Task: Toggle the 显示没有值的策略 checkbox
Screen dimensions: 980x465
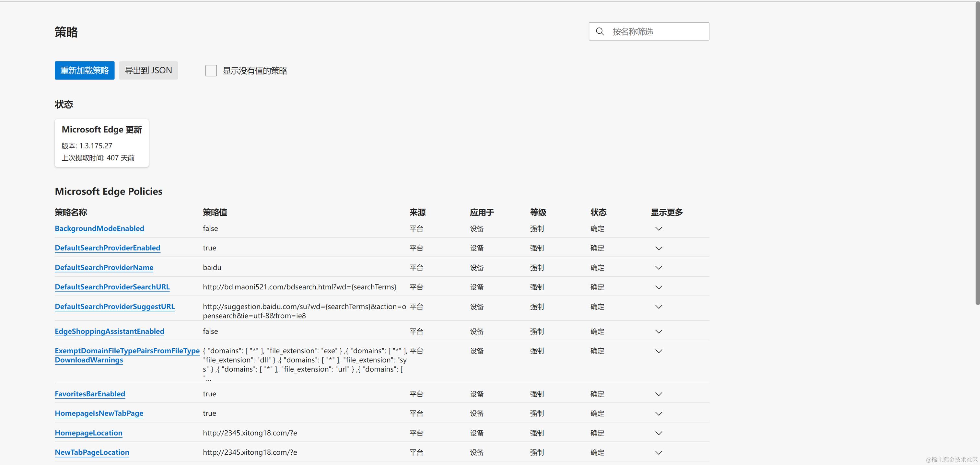Action: 211,71
